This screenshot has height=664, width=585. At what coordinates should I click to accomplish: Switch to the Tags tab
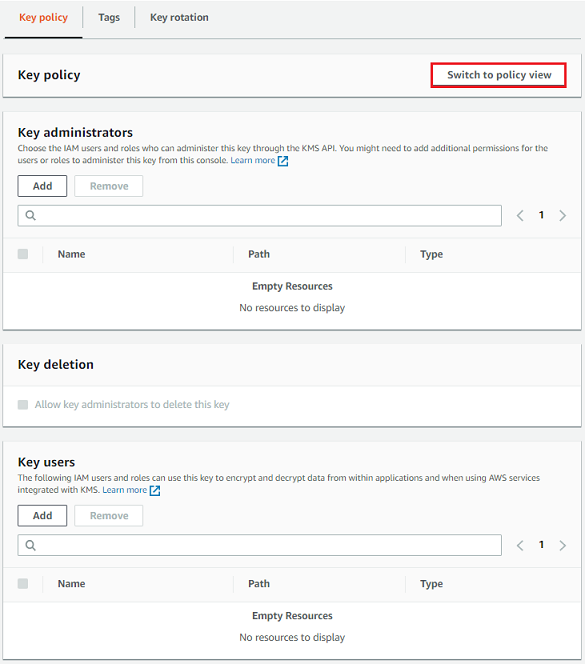coord(109,17)
